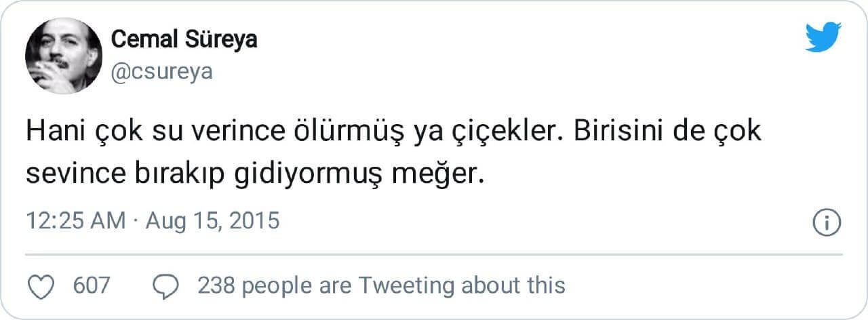The height and width of the screenshot is (320, 868).
Task: Click the Aug 15, 2015 date
Action: coord(213,222)
